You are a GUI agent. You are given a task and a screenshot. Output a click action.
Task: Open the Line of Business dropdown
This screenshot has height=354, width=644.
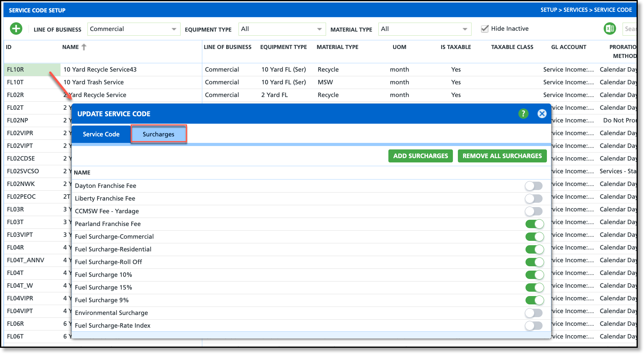134,29
